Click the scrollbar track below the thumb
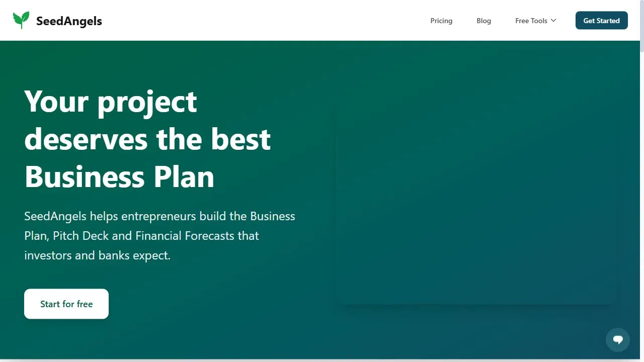Screen dimensions: 644x362 coord(641,201)
